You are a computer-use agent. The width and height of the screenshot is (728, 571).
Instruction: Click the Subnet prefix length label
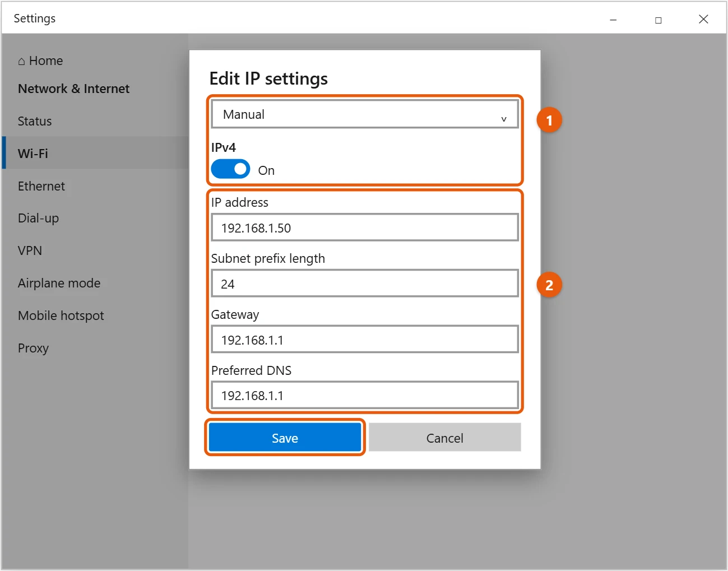268,258
